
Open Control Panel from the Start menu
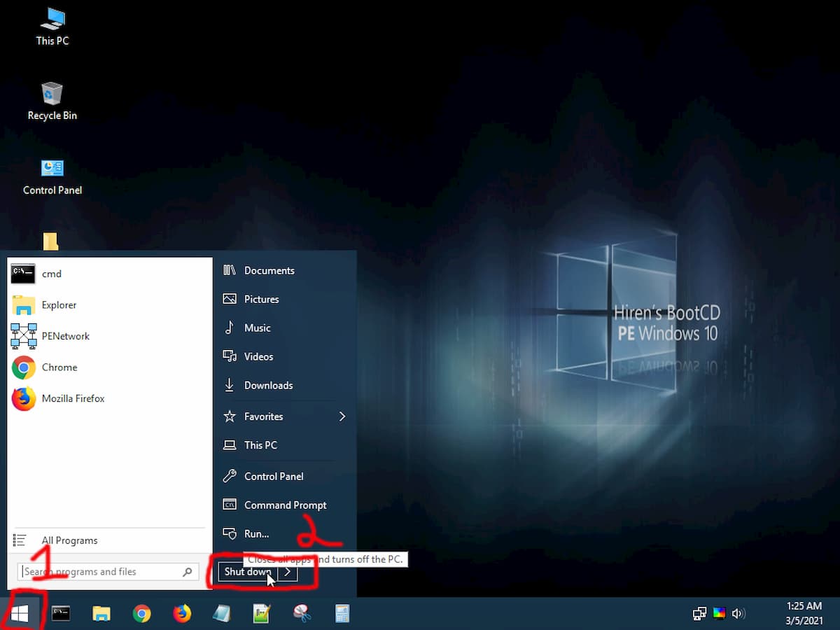(285, 476)
